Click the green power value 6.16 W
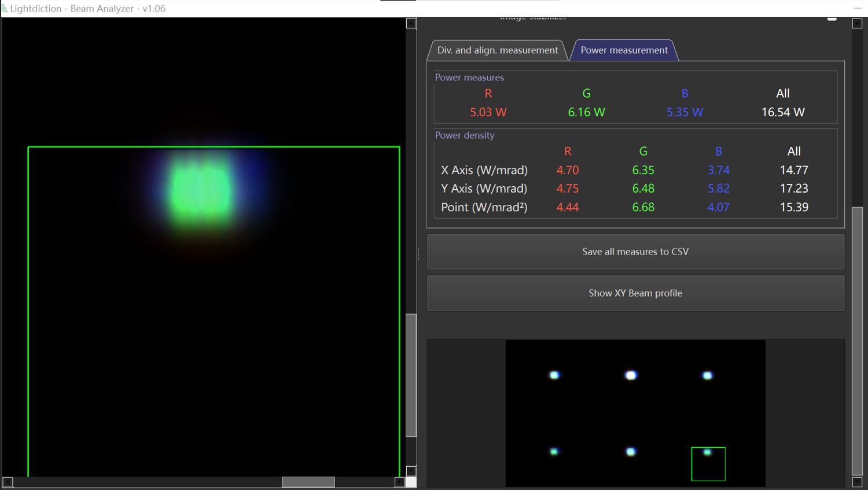 (586, 112)
